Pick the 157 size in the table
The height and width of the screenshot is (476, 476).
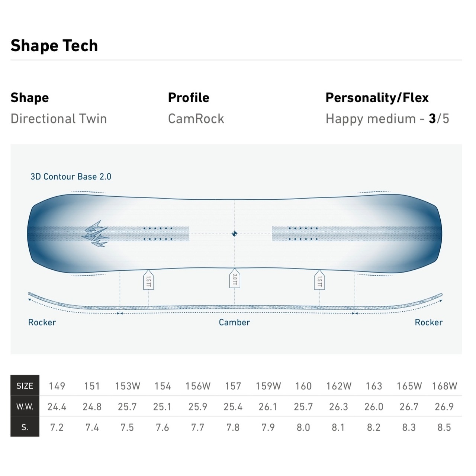pos(233,386)
